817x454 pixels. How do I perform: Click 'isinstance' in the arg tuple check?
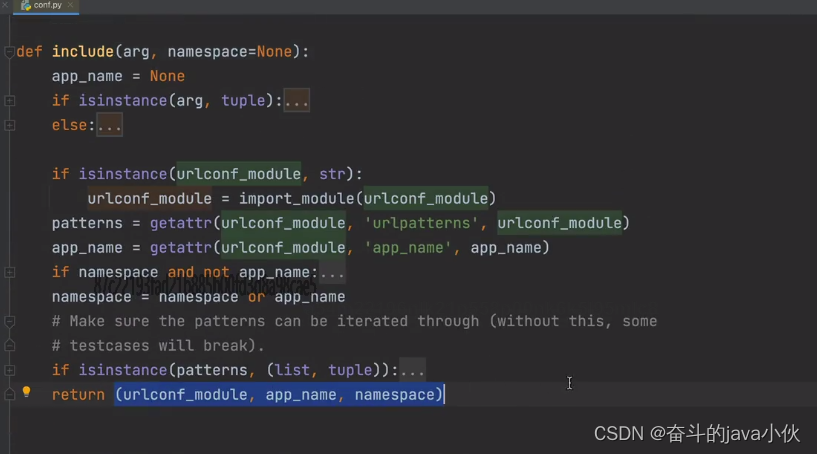pyautogui.click(x=122, y=101)
